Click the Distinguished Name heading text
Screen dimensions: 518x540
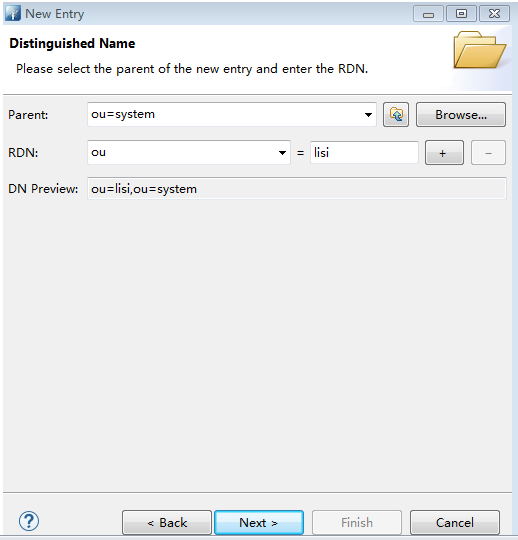pyautogui.click(x=72, y=43)
